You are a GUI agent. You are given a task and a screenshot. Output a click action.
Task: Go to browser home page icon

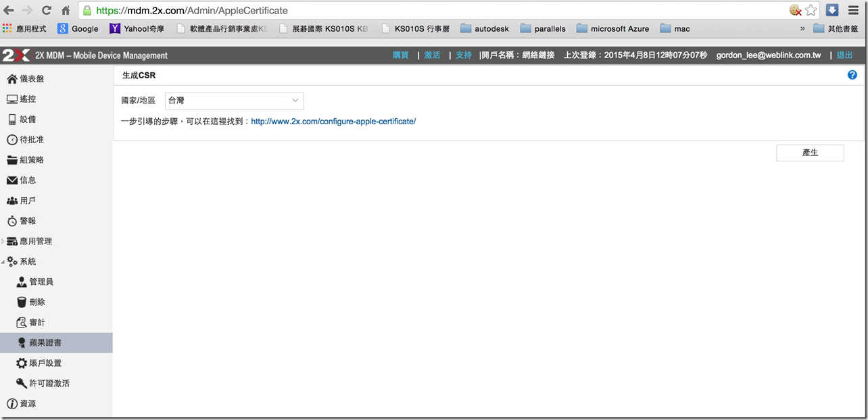coord(66,10)
